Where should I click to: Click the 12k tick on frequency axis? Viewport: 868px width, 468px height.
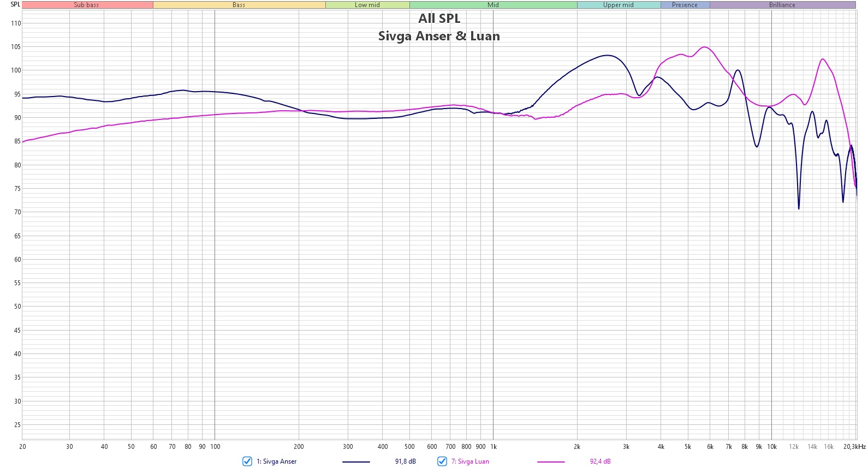pyautogui.click(x=794, y=447)
